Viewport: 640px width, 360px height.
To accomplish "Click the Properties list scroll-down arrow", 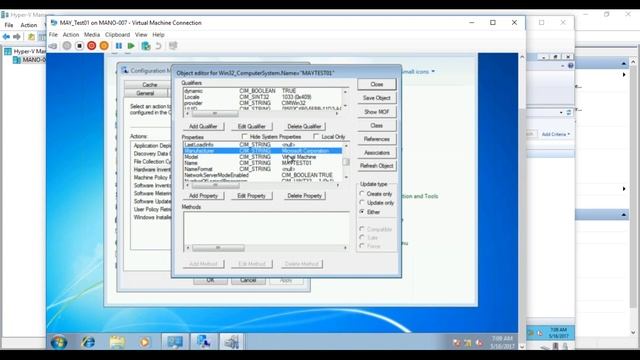I will 346,177.
